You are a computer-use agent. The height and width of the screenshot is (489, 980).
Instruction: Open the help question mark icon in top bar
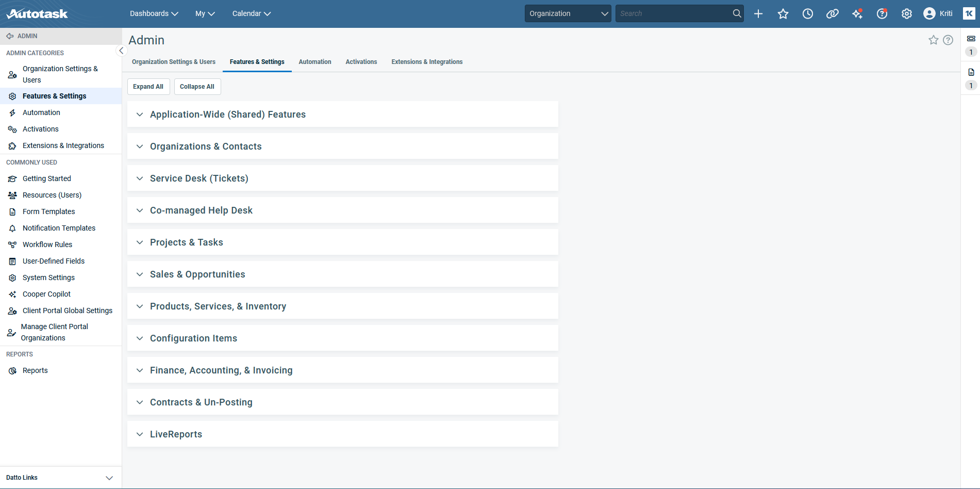(x=882, y=14)
